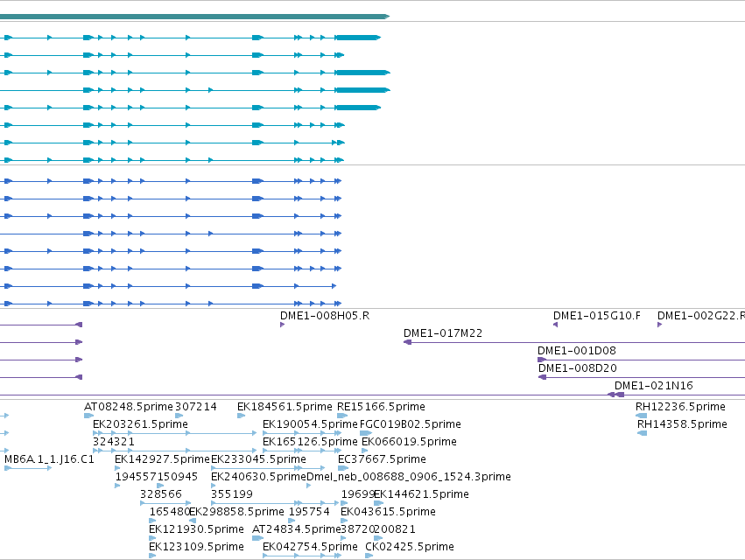
Task: Click the EK298858.5prime EST label
Action: pyautogui.click(x=236, y=512)
